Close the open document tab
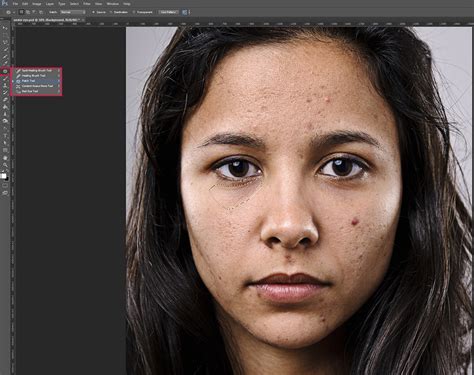This screenshot has width=474, height=375. click(x=83, y=20)
